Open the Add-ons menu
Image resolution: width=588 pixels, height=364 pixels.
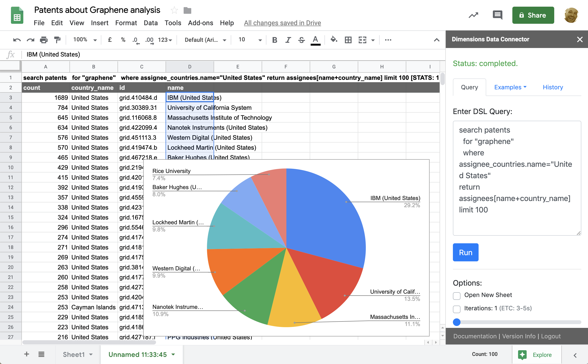click(201, 23)
